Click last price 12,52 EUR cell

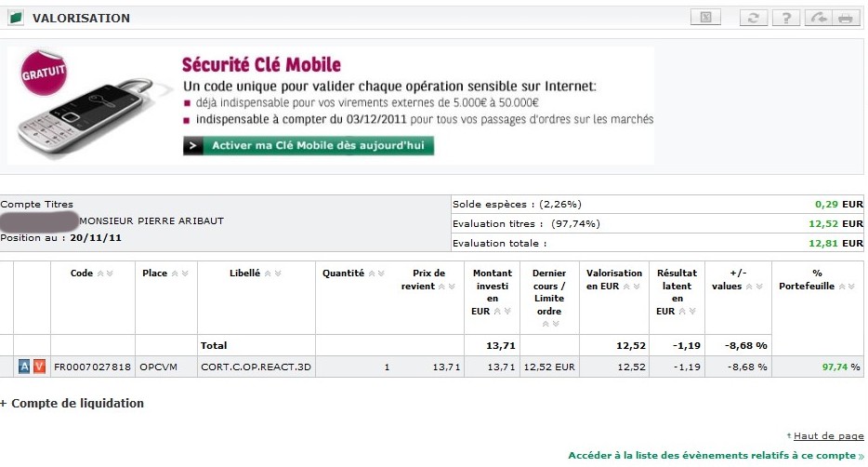click(x=549, y=367)
